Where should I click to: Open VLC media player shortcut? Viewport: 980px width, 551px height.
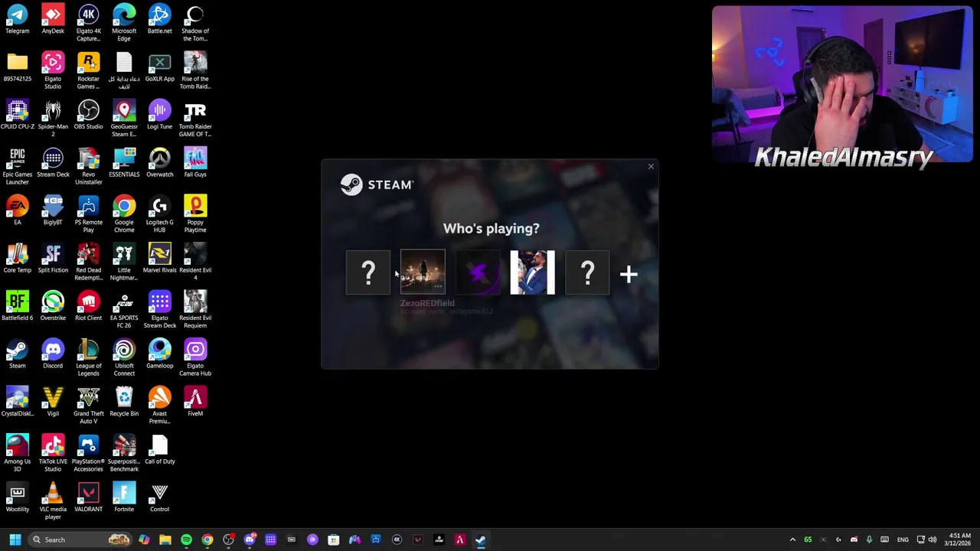(x=53, y=501)
